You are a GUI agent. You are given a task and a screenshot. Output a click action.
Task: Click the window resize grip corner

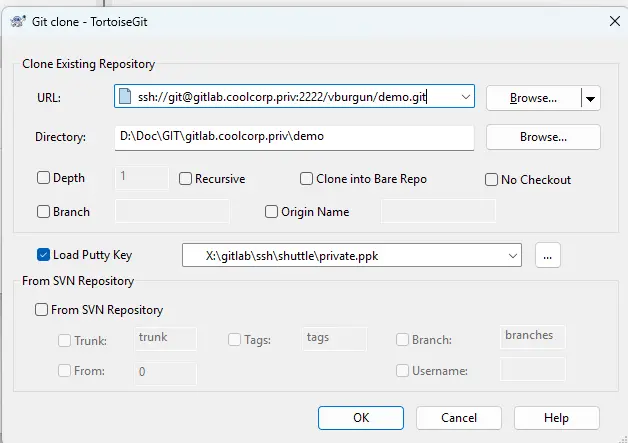click(623, 439)
